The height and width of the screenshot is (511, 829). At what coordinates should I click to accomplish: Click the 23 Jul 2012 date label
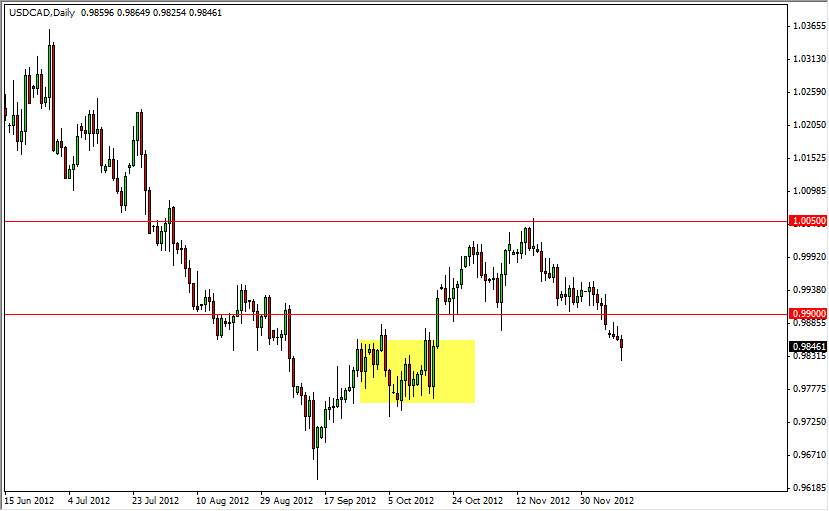[155, 500]
